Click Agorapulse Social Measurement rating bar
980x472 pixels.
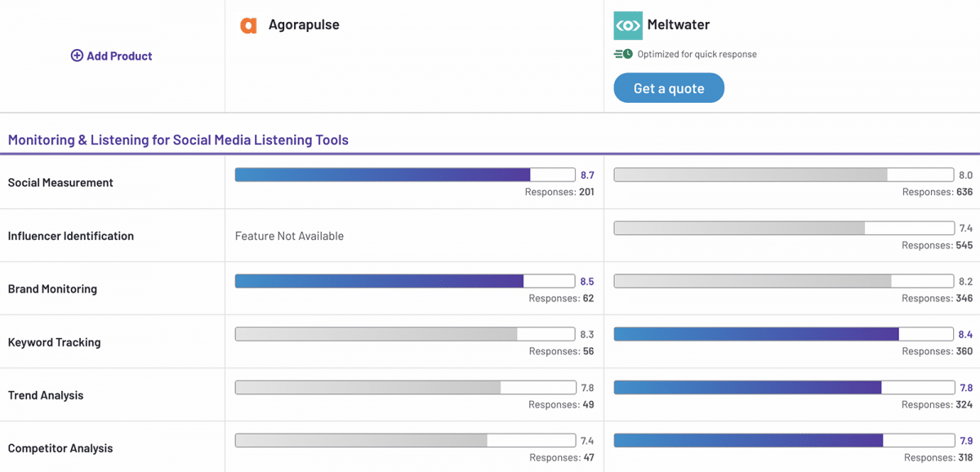(x=405, y=175)
